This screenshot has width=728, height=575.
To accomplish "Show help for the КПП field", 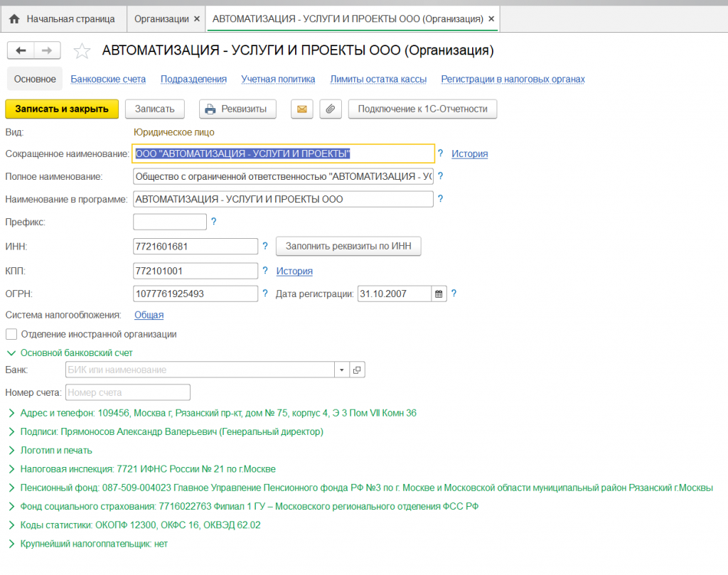I will (265, 270).
